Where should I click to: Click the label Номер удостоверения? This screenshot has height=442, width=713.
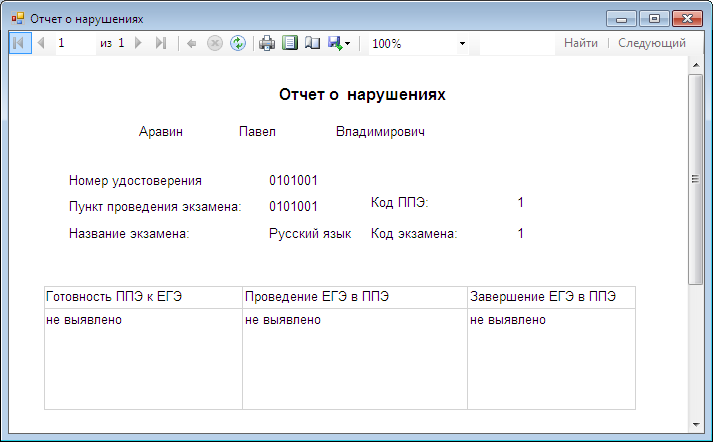tap(135, 181)
